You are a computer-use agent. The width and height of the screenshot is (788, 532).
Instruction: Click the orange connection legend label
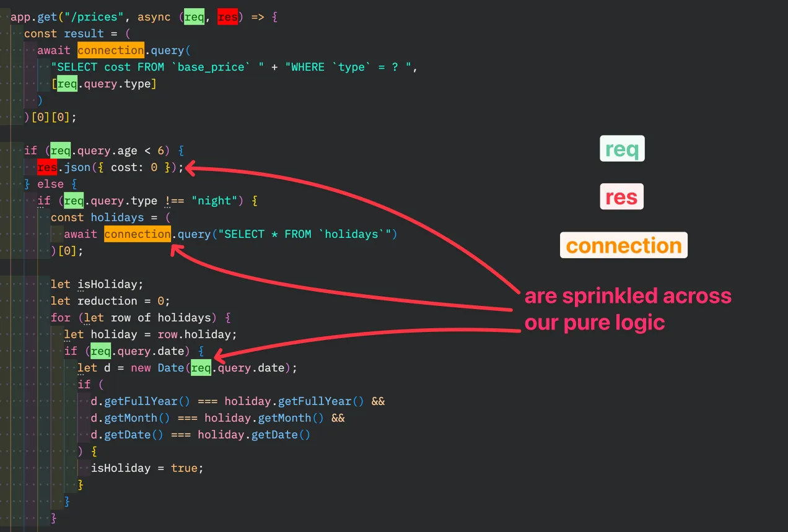[623, 245]
